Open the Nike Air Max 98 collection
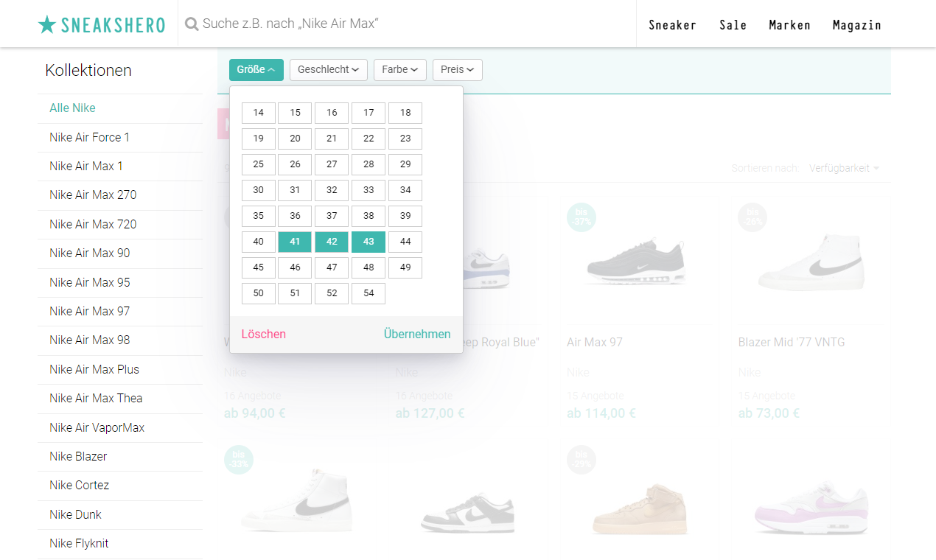 pyautogui.click(x=120, y=340)
